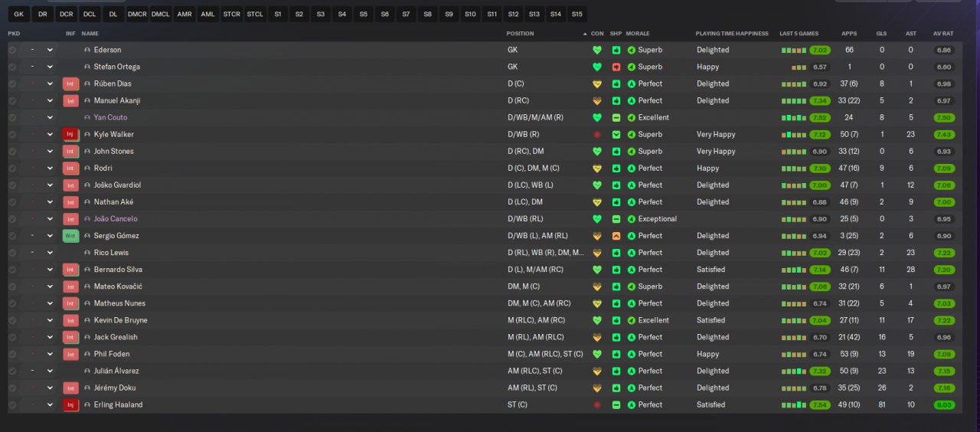Click Jack Grealish's Perfect morale icon

[632, 337]
